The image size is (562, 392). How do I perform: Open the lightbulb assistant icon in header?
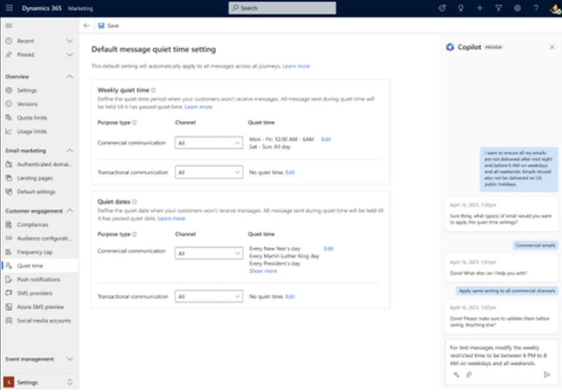click(x=461, y=8)
